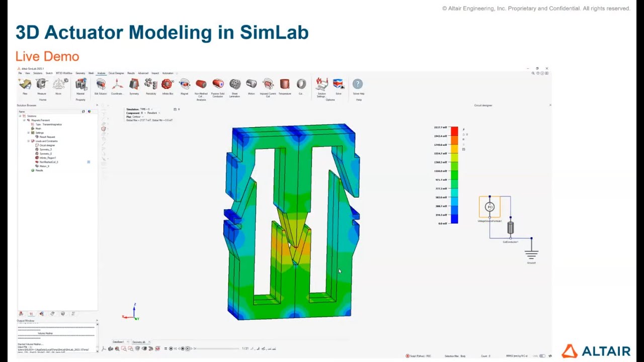Viewport: 644px width, 362px height.
Task: Open the File menu
Action: tap(20, 73)
